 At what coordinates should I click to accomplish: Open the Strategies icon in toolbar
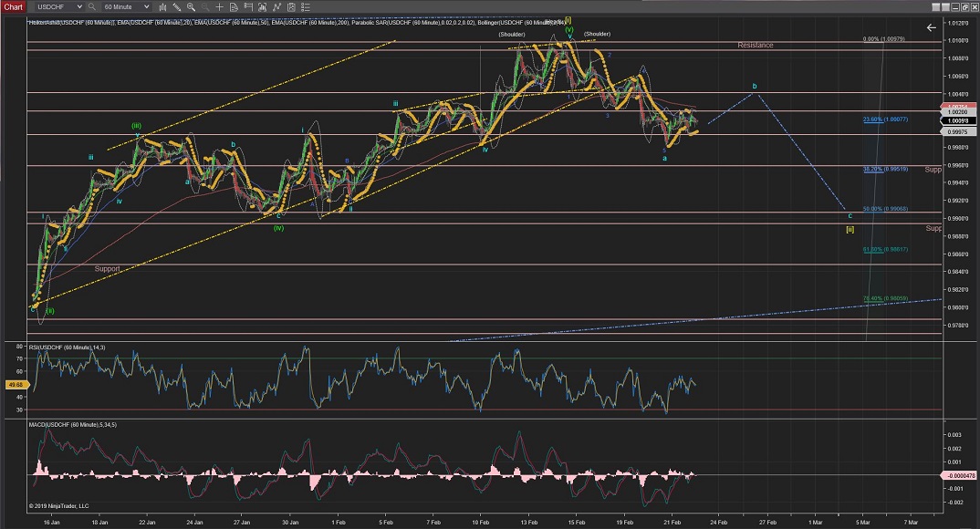(291, 6)
